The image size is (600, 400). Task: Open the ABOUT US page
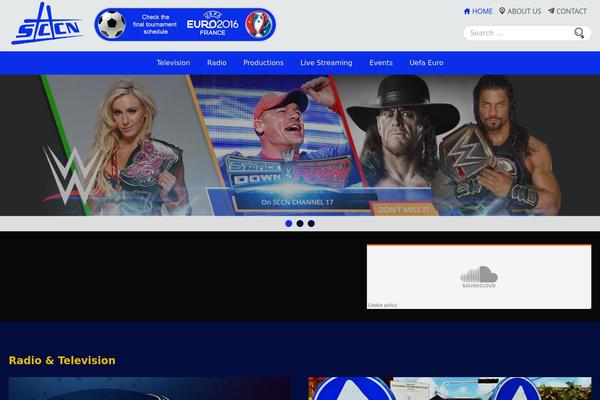[524, 11]
